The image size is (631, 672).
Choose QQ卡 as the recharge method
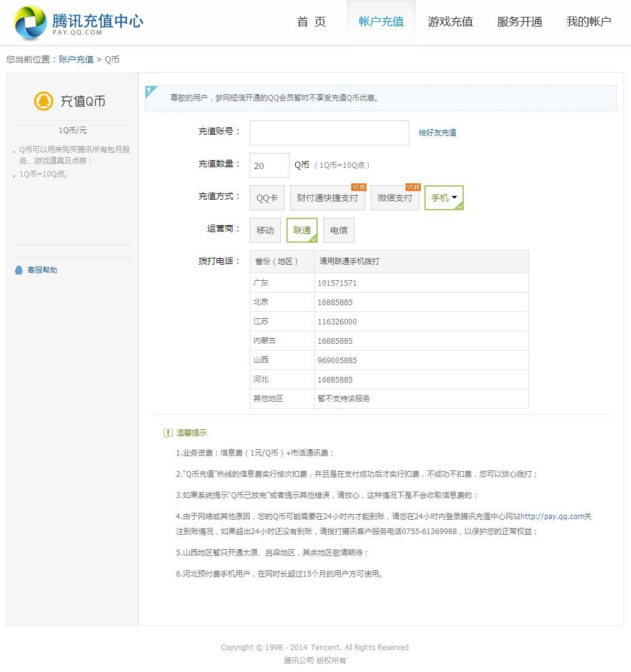(x=267, y=197)
